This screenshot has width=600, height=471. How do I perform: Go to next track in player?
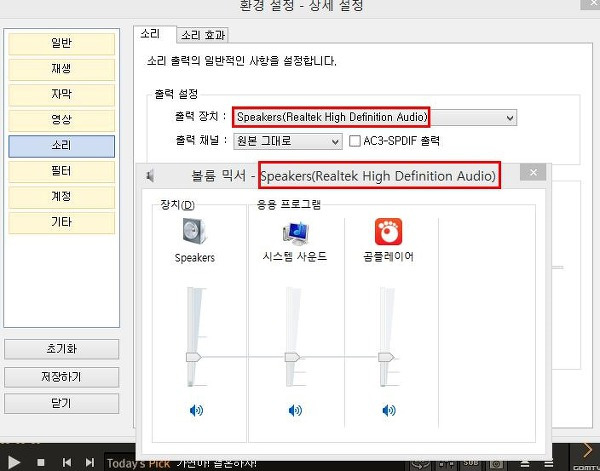tap(90, 463)
